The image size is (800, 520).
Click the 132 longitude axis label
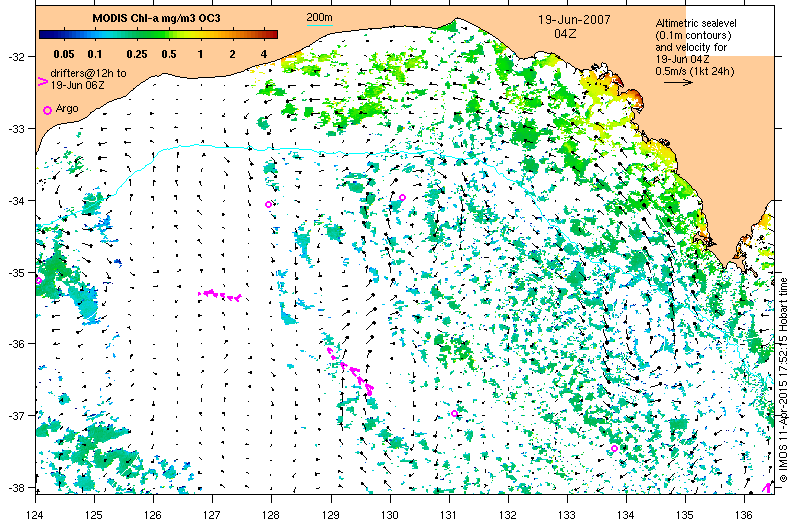pyautogui.click(x=508, y=513)
